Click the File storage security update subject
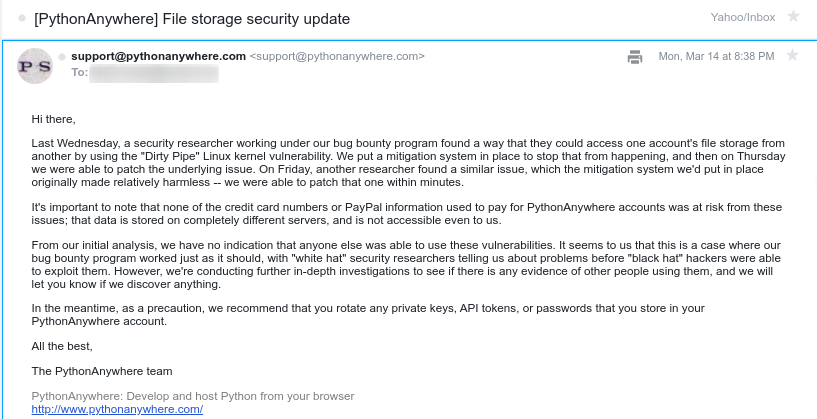The image size is (817, 419). tap(188, 17)
